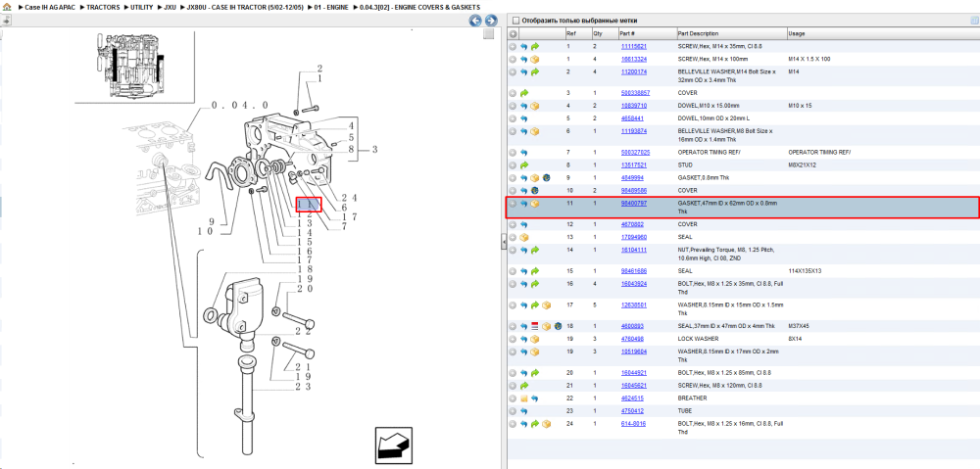Click green arrow icon for part 16104111
This screenshot has width=980, height=469.
tap(534, 251)
